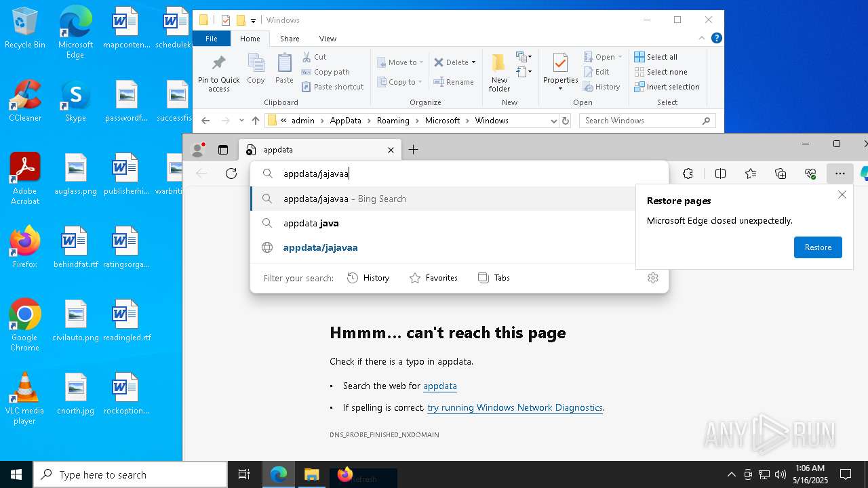Click the Windows Start button
868x488 pixels.
point(16,474)
